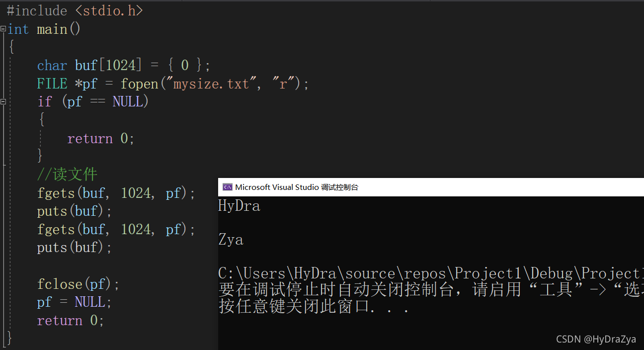This screenshot has width=644, height=350.
Task: Click the "mysize.txt" string literal
Action: click(x=211, y=84)
